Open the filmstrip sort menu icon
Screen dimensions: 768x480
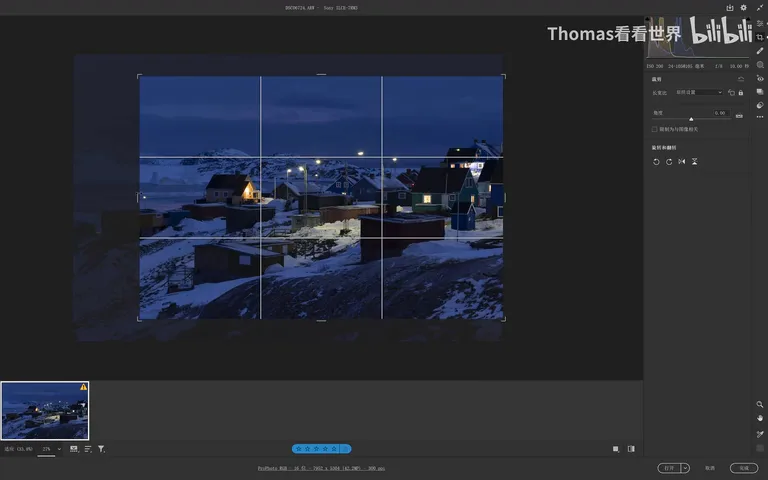(88, 449)
